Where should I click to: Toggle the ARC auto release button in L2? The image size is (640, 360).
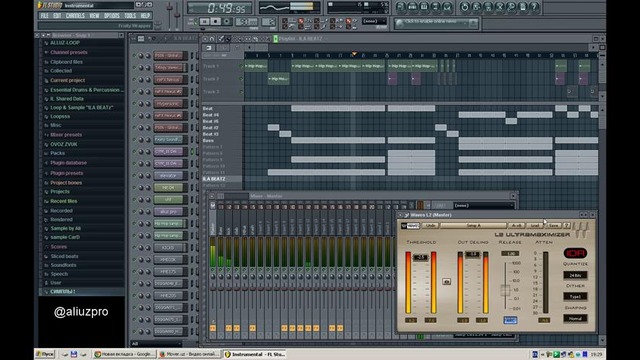click(x=510, y=320)
